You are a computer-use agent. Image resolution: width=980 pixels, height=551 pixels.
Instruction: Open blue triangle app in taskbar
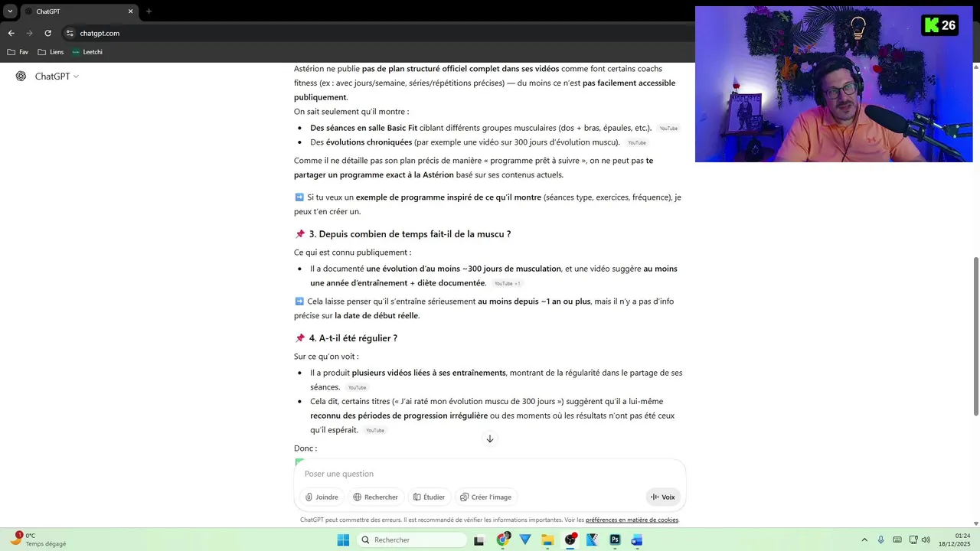[x=525, y=540]
